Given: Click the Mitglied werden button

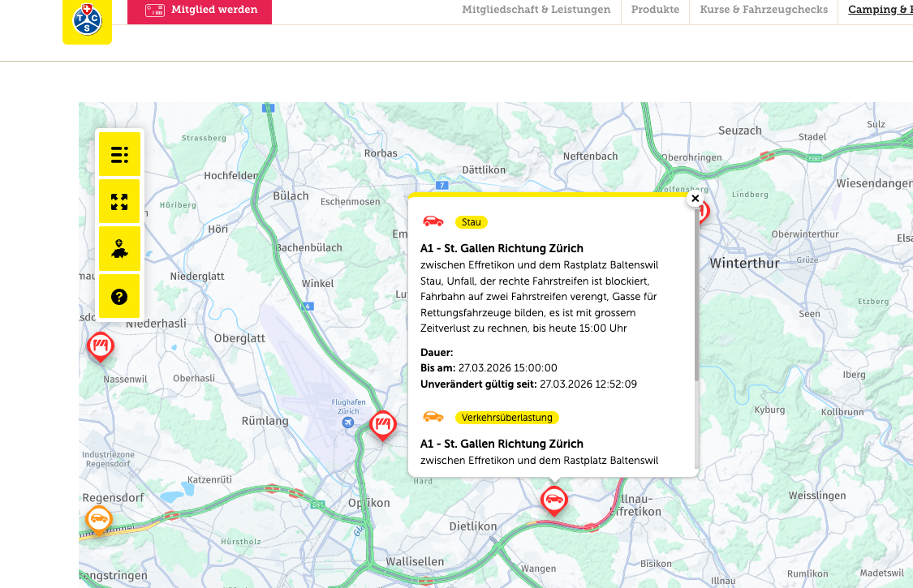Looking at the screenshot, I should click(x=200, y=11).
